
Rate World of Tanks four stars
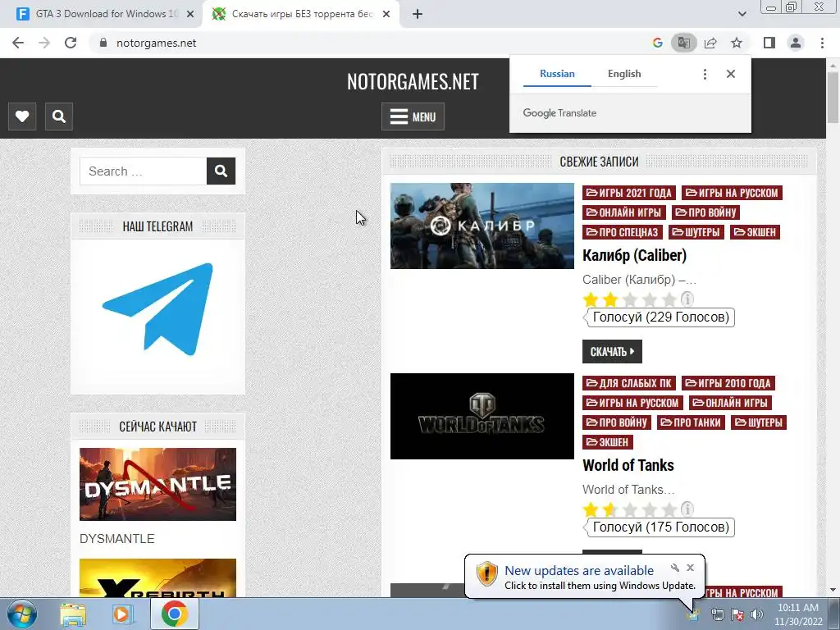pyautogui.click(x=650, y=509)
